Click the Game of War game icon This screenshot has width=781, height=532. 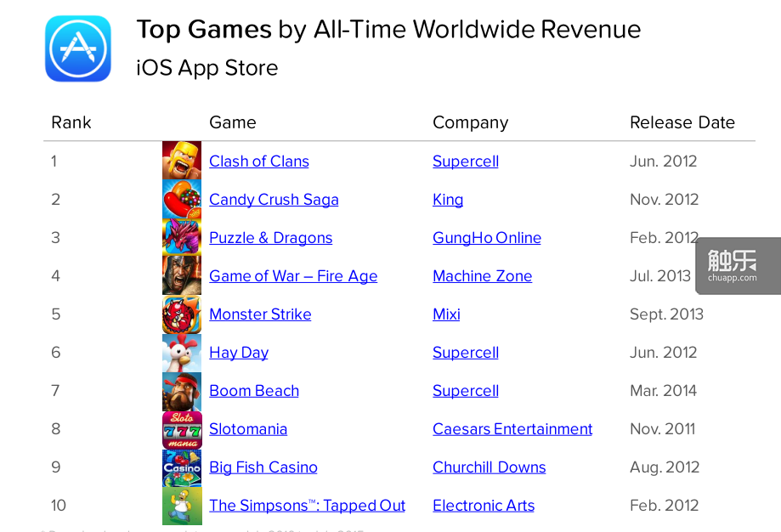coord(182,276)
